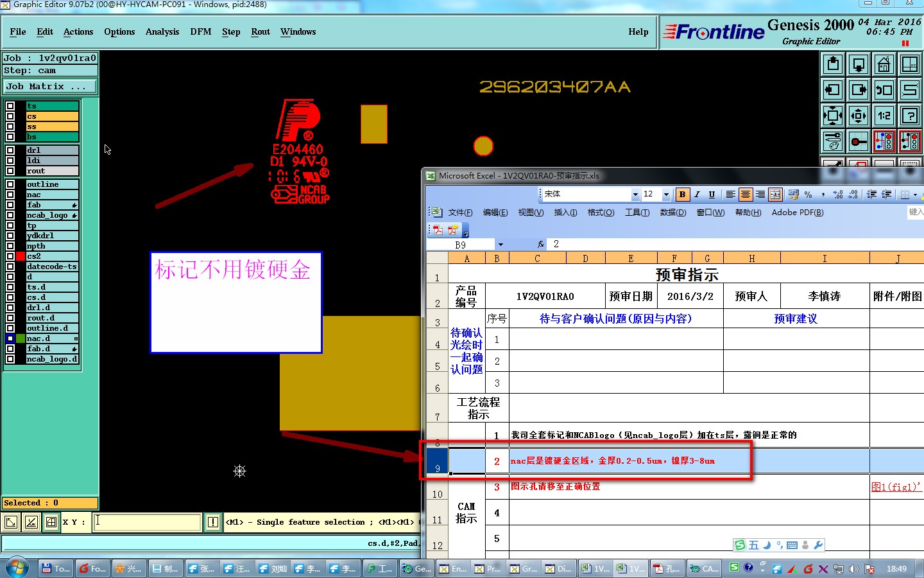924x578 pixels.
Task: Open the Analysis menu
Action: click(162, 31)
